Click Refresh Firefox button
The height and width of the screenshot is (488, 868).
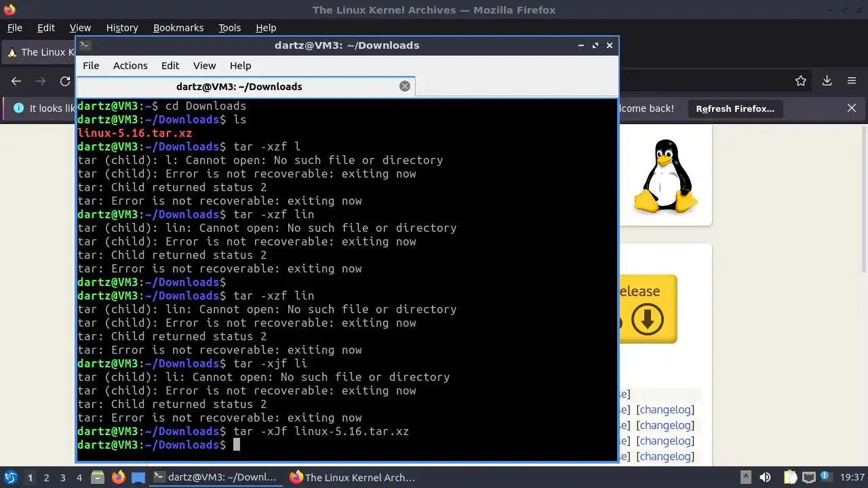735,108
